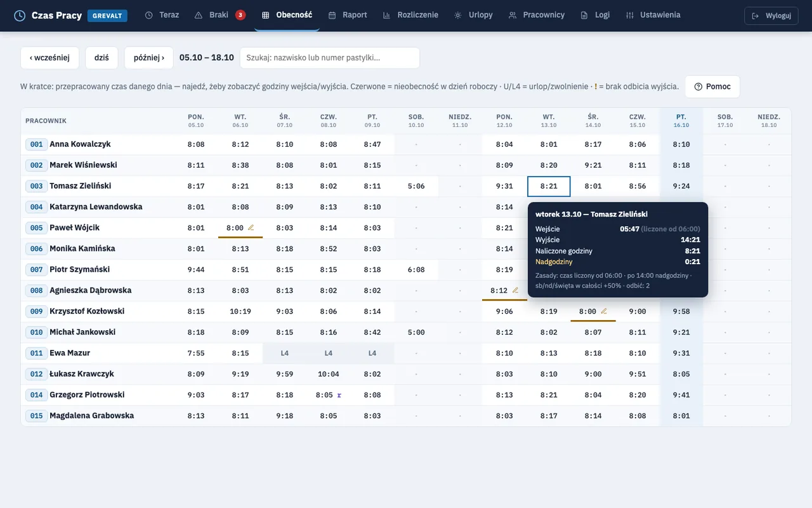The height and width of the screenshot is (508, 812).
Task: Jump to today with the 'dziś' button
Action: point(101,58)
